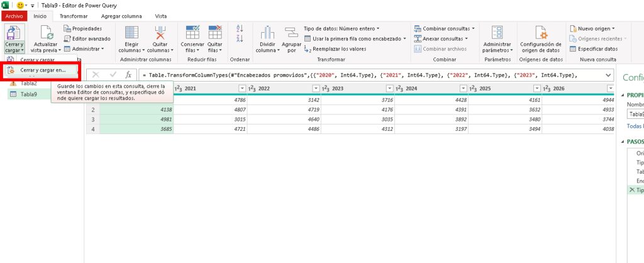
Task: Open filter dropdown of column 2025
Action: pyautogui.click(x=537, y=88)
